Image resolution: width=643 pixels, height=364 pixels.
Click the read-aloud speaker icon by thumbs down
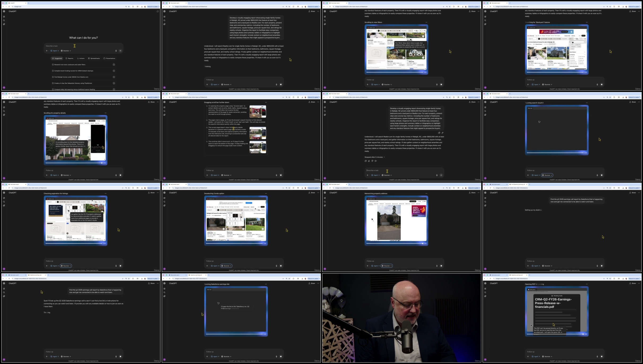[376, 161]
